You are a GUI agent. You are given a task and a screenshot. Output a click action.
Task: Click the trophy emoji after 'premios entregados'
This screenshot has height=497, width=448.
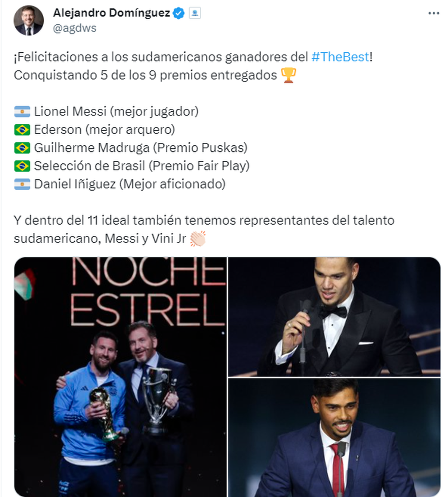coord(288,75)
